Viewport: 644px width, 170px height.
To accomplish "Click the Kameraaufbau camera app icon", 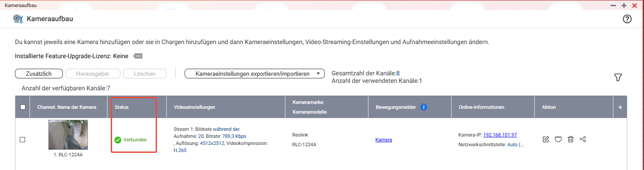I will [18, 19].
